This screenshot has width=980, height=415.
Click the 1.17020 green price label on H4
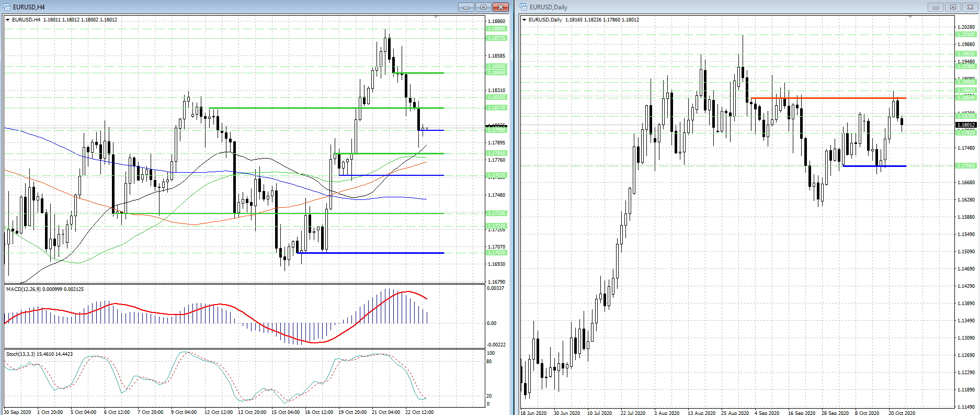tap(496, 253)
